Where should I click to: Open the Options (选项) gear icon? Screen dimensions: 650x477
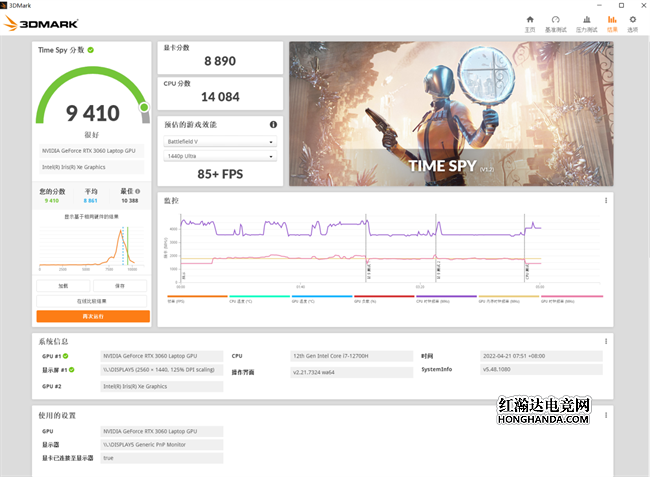click(x=632, y=23)
